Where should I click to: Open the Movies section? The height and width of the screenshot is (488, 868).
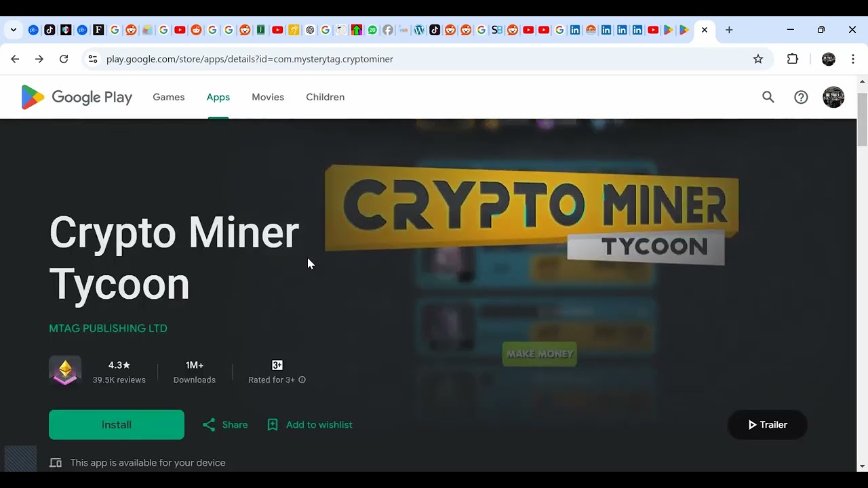pos(268,97)
